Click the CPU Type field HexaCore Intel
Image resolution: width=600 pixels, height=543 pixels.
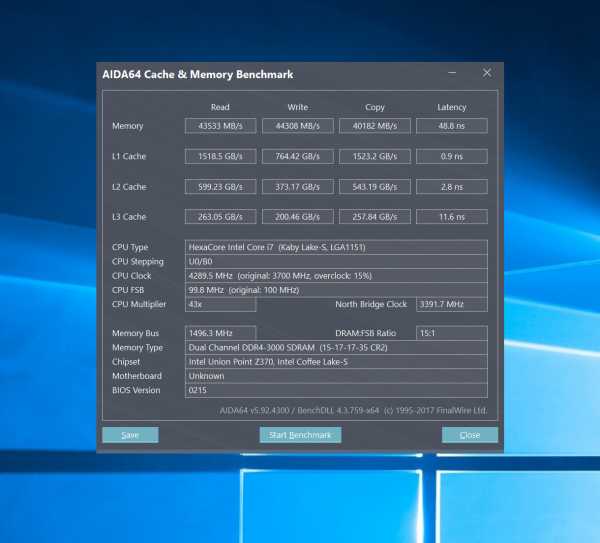point(336,247)
